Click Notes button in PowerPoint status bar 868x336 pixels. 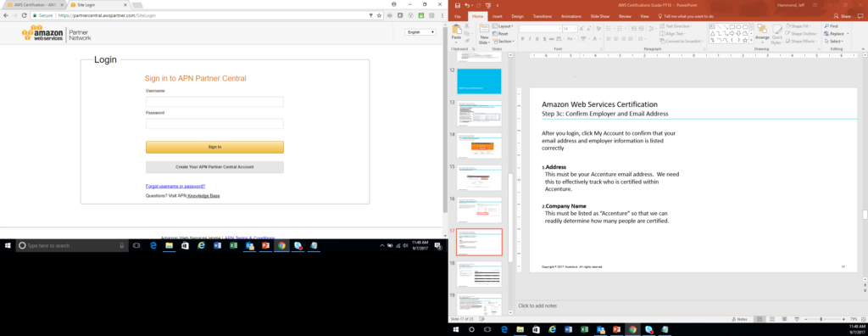coord(740,319)
